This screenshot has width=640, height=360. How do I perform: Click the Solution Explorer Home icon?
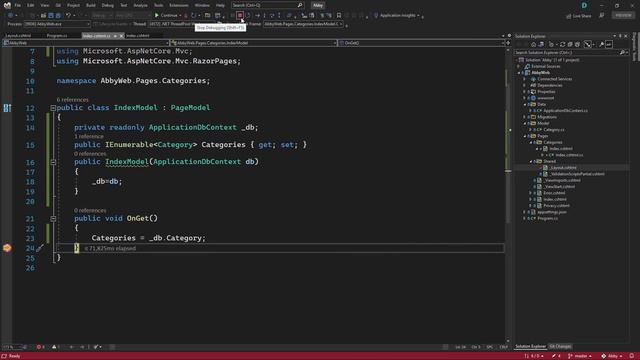[533, 44]
